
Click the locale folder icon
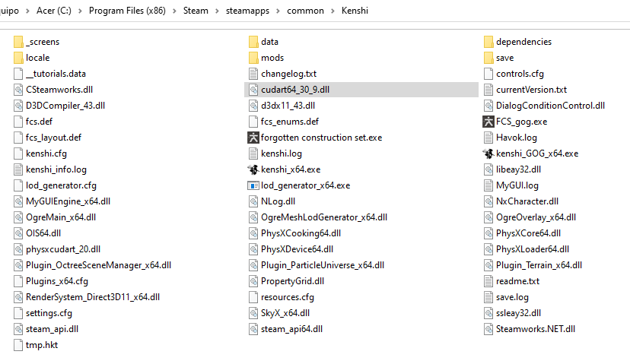[18, 58]
